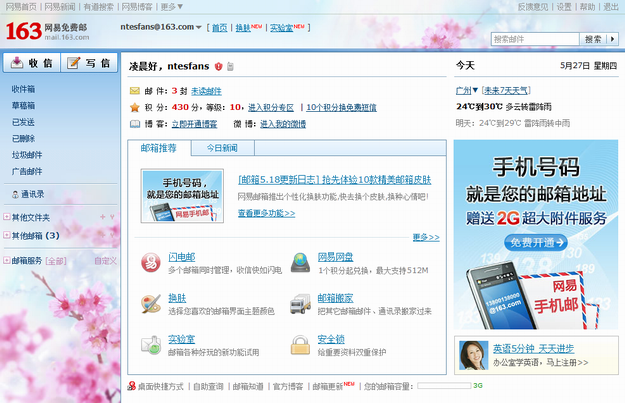The image size is (625, 403).
Task: Click the 反馈意见 feedback link
Action: pyautogui.click(x=533, y=7)
